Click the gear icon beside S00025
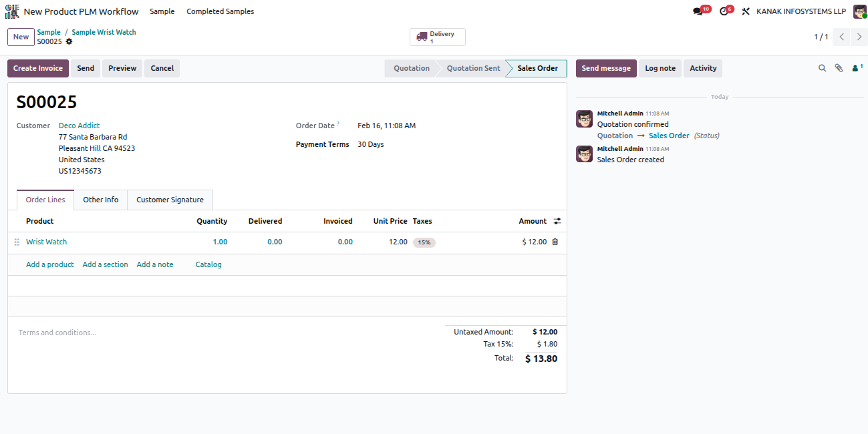Image resolution: width=868 pixels, height=434 pixels. coord(69,41)
